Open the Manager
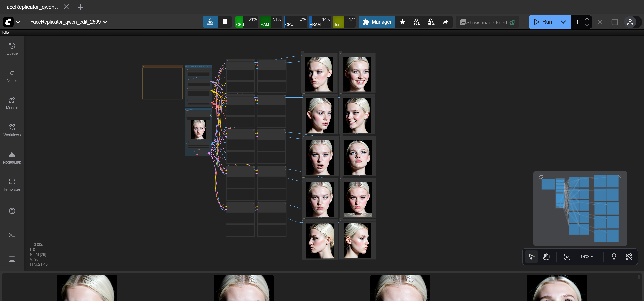 (x=377, y=22)
